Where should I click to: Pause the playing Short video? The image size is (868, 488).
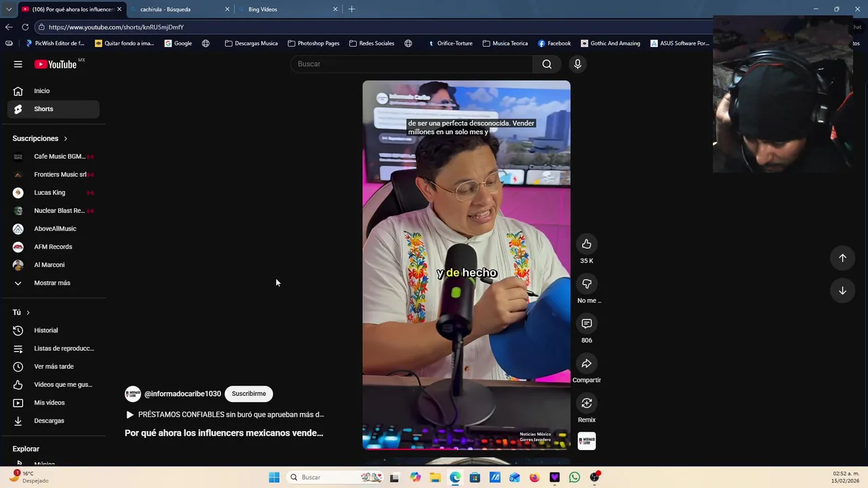coord(467,265)
